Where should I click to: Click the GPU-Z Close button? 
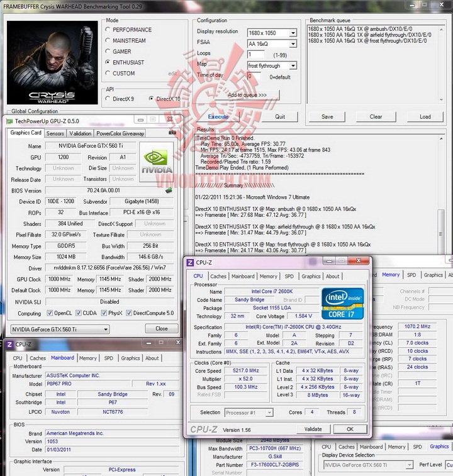(161, 328)
